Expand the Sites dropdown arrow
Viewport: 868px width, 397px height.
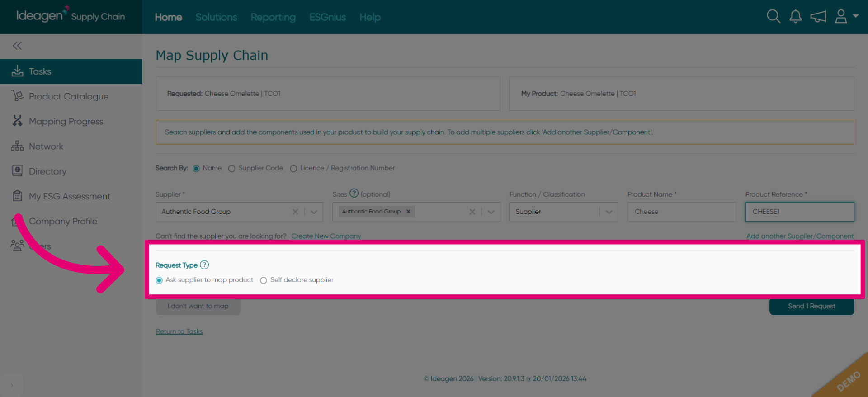tap(491, 212)
